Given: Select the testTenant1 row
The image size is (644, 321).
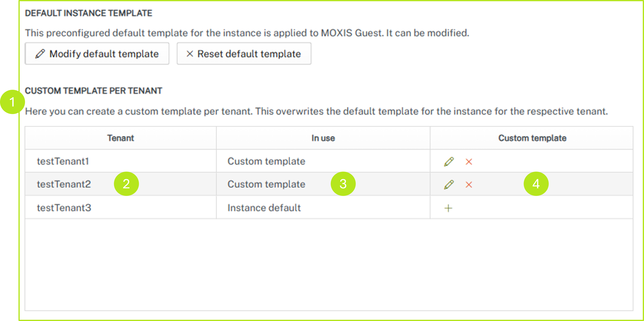Looking at the screenshot, I should [63, 161].
